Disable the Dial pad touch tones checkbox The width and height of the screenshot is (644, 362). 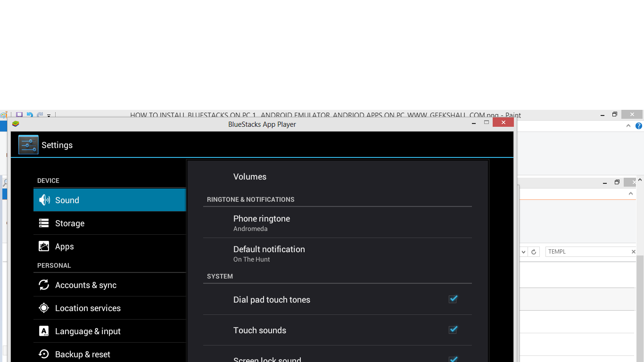click(453, 299)
